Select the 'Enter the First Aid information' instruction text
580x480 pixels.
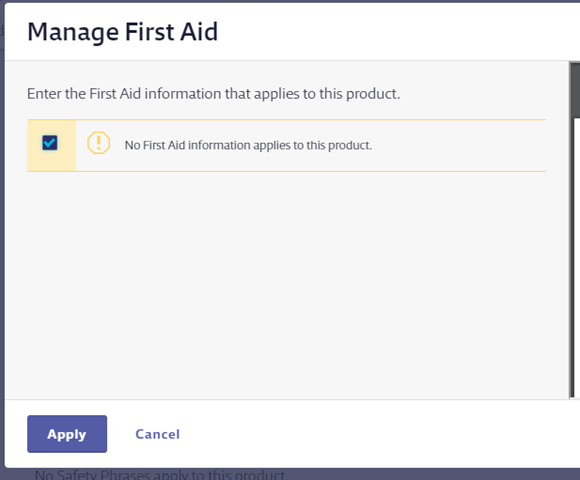tap(213, 94)
